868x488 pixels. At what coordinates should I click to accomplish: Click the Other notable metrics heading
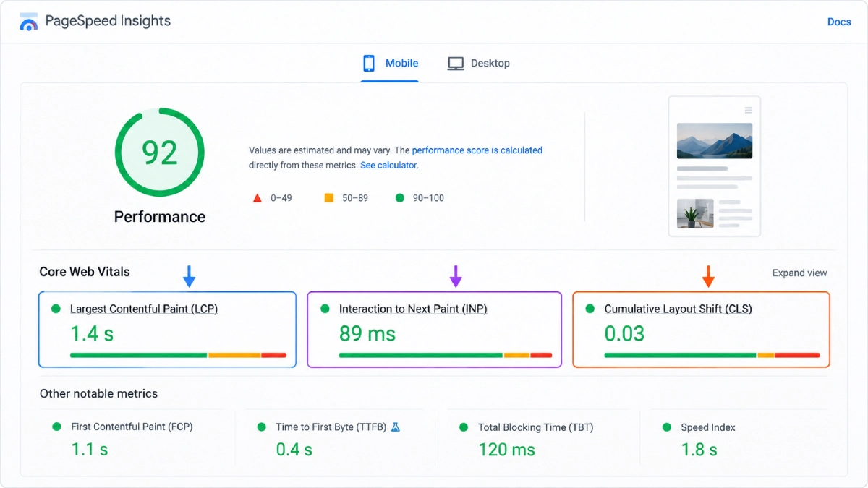[x=98, y=393]
